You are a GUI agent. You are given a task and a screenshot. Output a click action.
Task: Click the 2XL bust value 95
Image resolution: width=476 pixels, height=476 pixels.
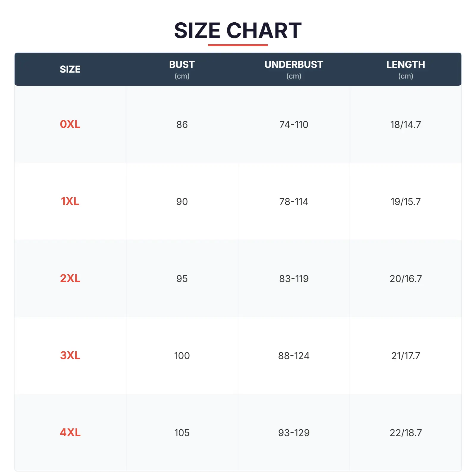182,279
